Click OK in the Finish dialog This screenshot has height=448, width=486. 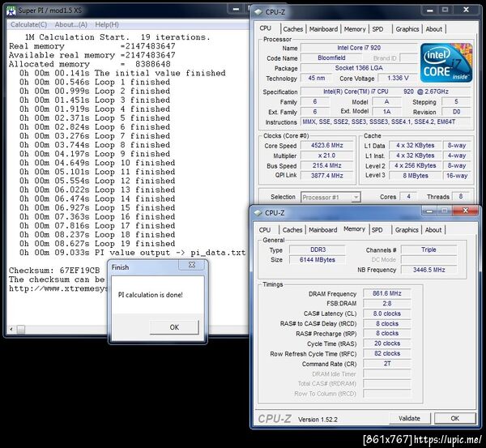click(x=174, y=327)
